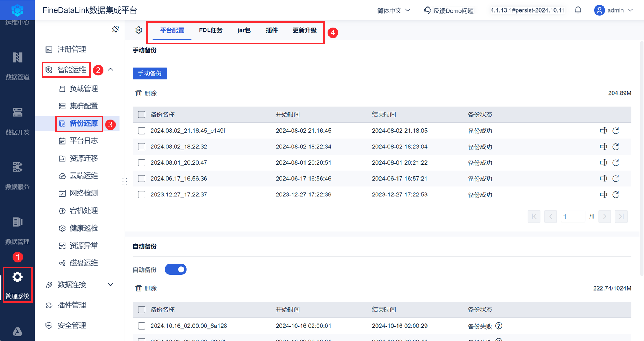Open 宕机处理 in sidebar
This screenshot has height=341, width=644.
click(79, 210)
